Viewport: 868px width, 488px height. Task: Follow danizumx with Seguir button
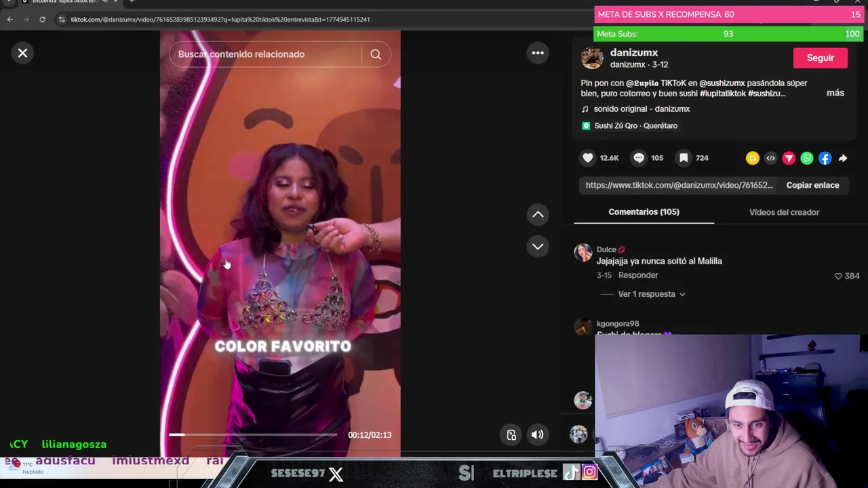pos(820,58)
